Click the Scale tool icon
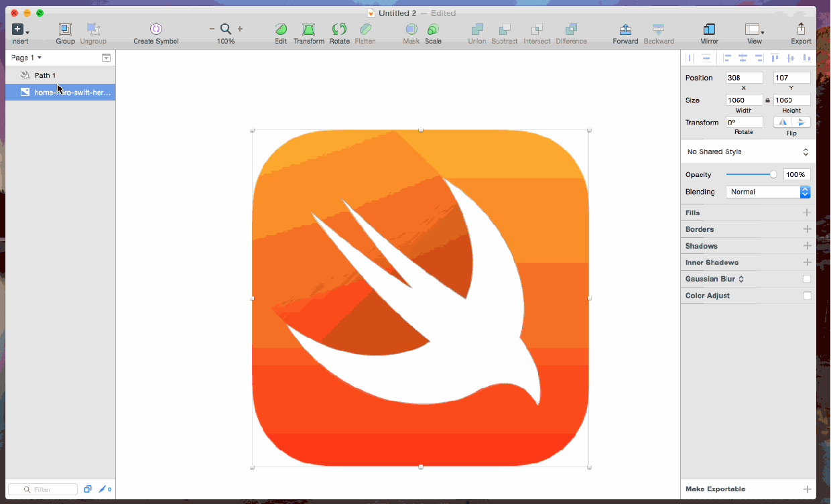This screenshot has height=504, width=831. click(433, 29)
